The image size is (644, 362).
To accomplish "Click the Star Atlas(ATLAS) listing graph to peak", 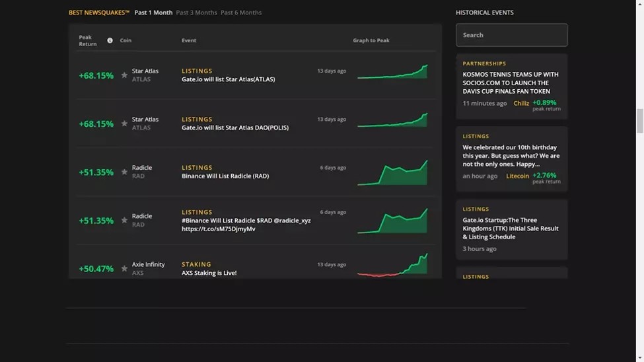I will [x=392, y=71].
